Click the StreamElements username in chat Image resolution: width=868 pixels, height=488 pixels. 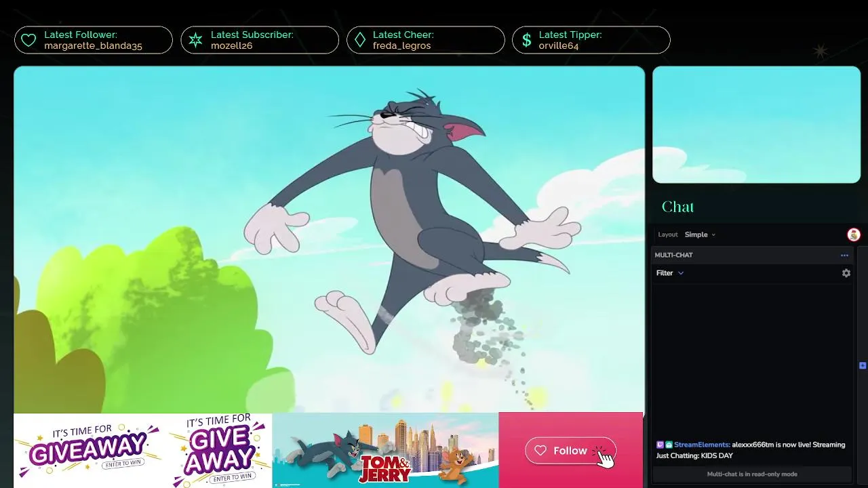pyautogui.click(x=702, y=445)
